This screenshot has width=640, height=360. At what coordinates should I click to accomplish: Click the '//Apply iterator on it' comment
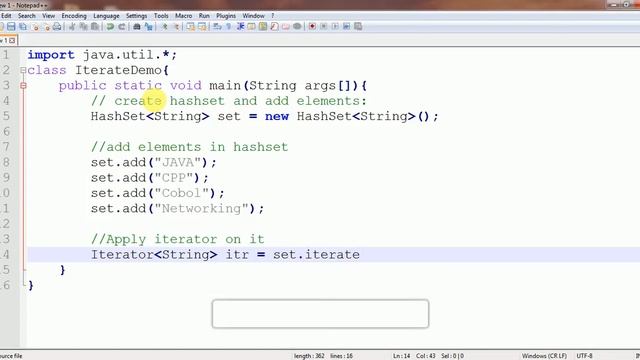178,239
